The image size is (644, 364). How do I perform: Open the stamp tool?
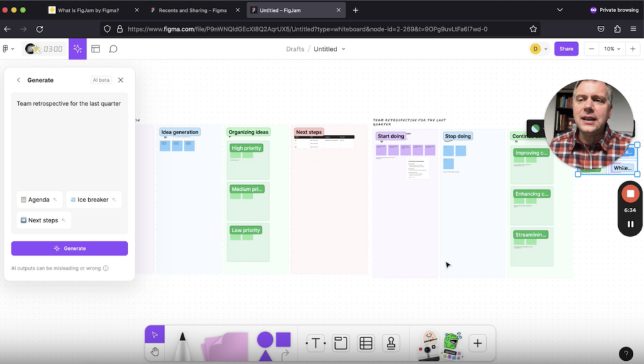[x=390, y=343]
